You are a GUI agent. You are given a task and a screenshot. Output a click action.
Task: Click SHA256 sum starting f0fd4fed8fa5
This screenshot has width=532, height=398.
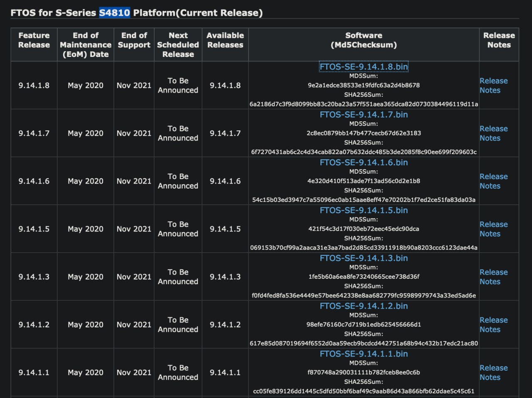(364, 295)
